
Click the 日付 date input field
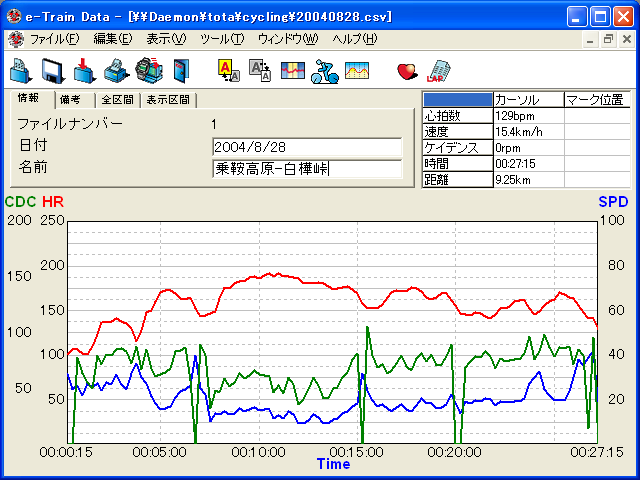pos(307,147)
